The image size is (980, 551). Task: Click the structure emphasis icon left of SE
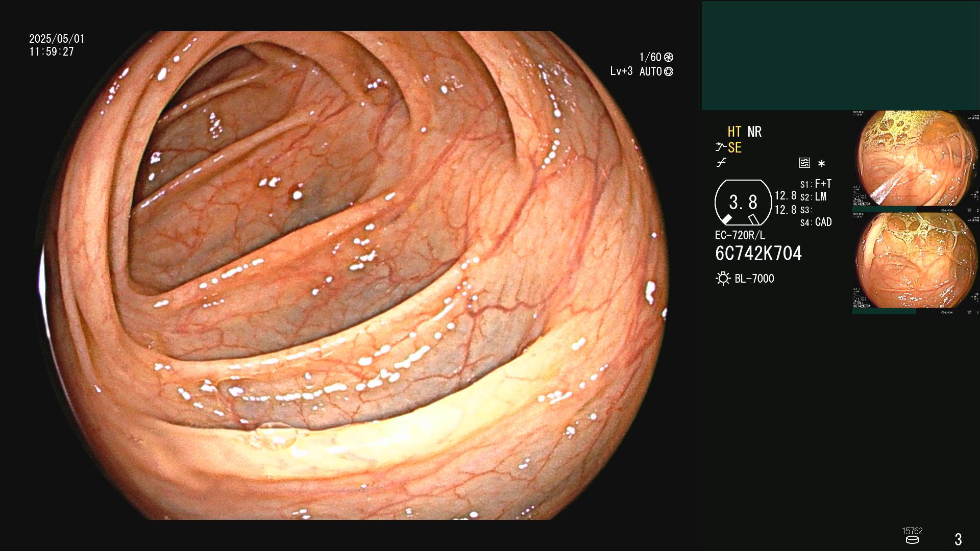[x=721, y=147]
